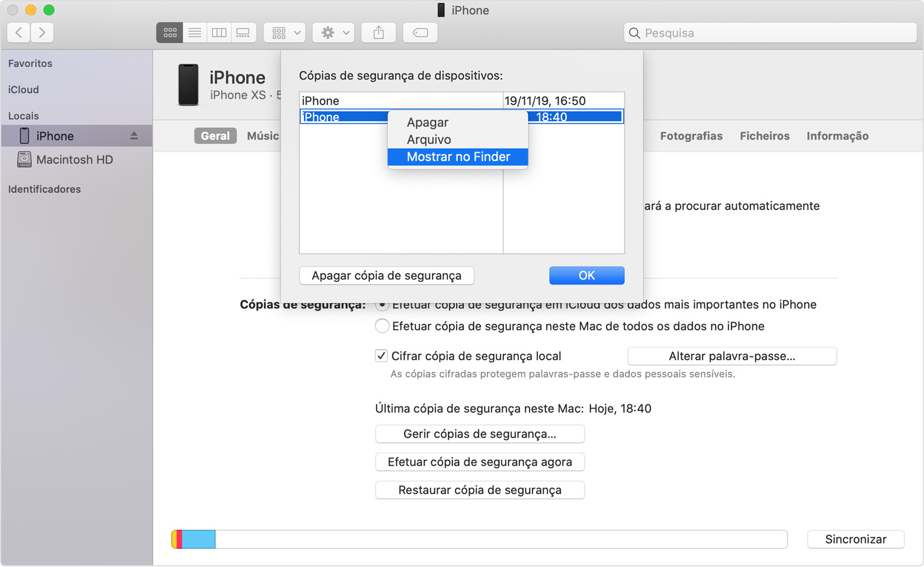Image resolution: width=924 pixels, height=567 pixels.
Task: Go back with the left arrow button
Action: [x=19, y=33]
